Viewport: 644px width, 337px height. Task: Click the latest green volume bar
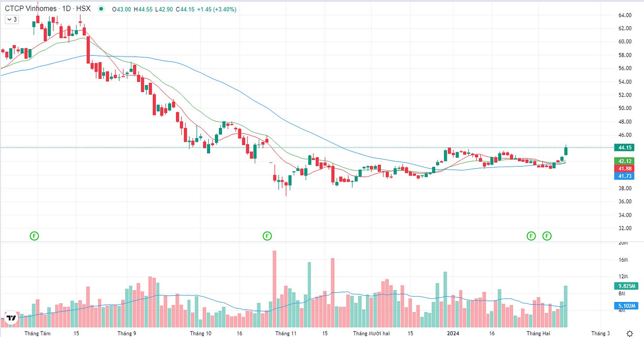point(566,306)
